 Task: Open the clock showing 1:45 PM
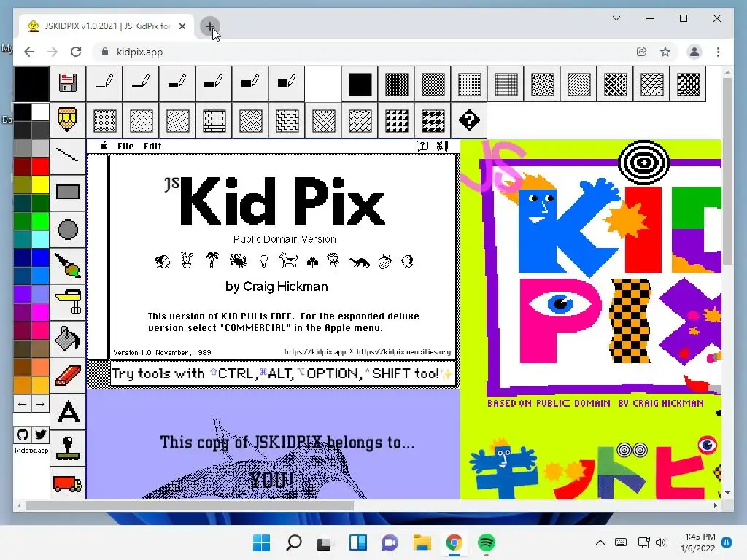pyautogui.click(x=697, y=542)
